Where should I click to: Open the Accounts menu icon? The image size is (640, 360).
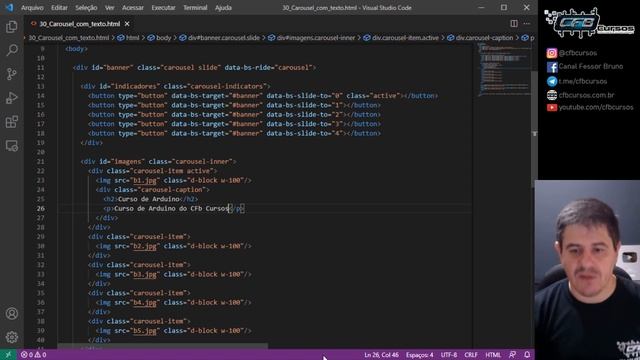coord(12,313)
